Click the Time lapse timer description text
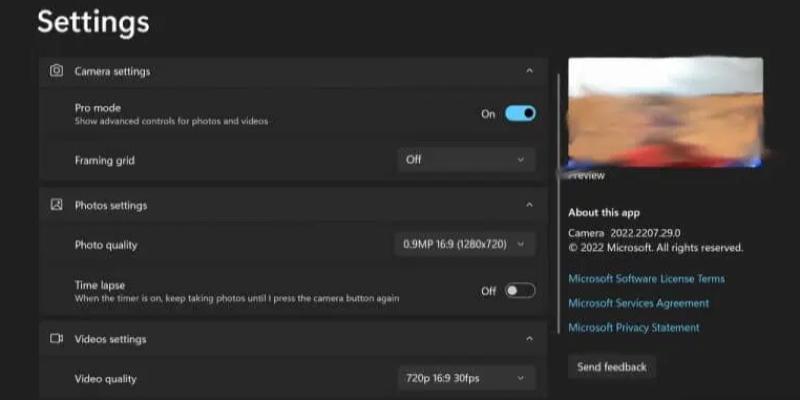The image size is (800, 400). point(237,298)
